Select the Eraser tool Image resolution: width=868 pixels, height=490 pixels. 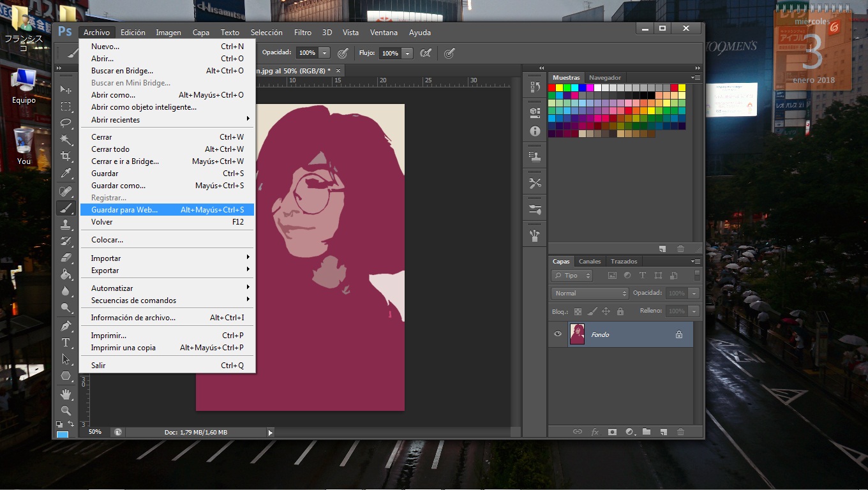66,258
